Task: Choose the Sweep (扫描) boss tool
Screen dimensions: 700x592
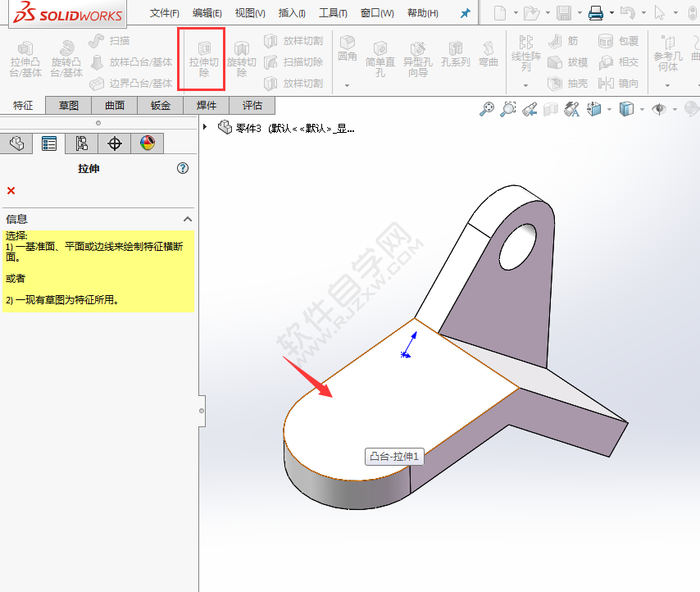Action: coord(109,41)
